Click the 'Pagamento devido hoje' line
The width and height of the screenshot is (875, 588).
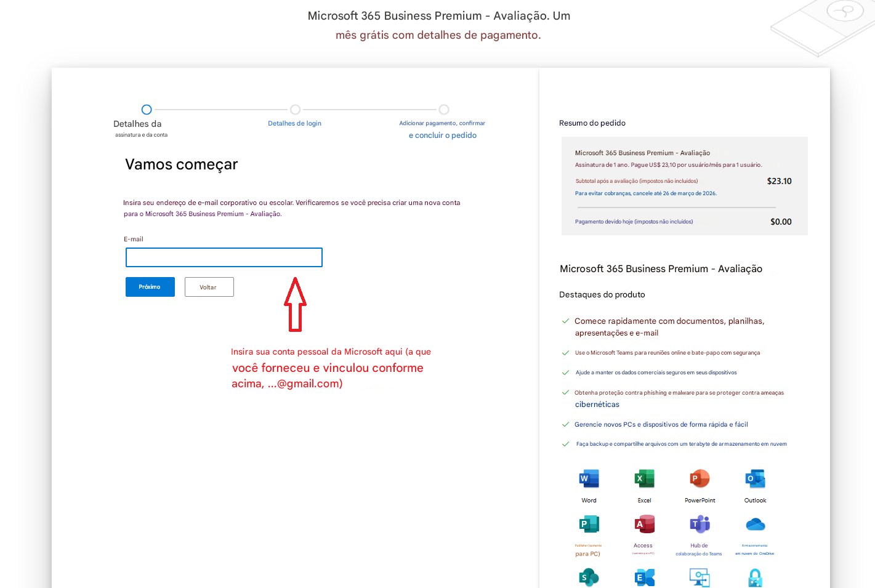tap(634, 222)
